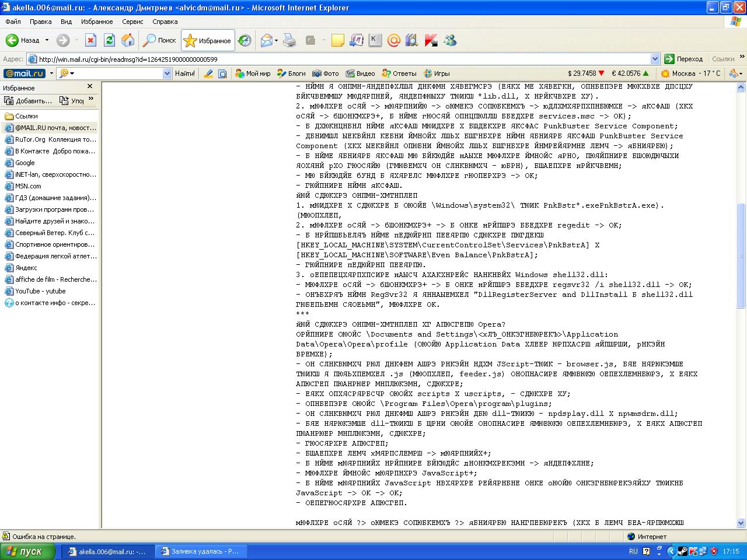The width and height of the screenshot is (747, 560).
Task: Open the @mail.ru logo dropdown arrow
Action: tap(51, 73)
